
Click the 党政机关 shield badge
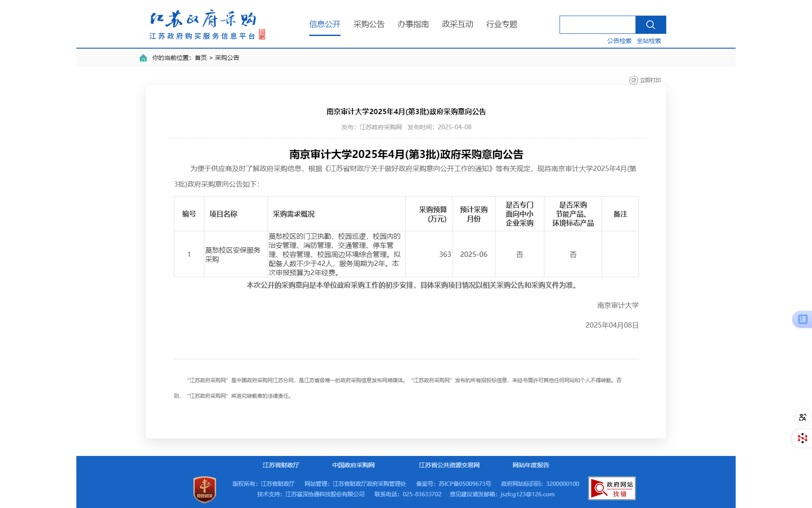[x=205, y=489]
